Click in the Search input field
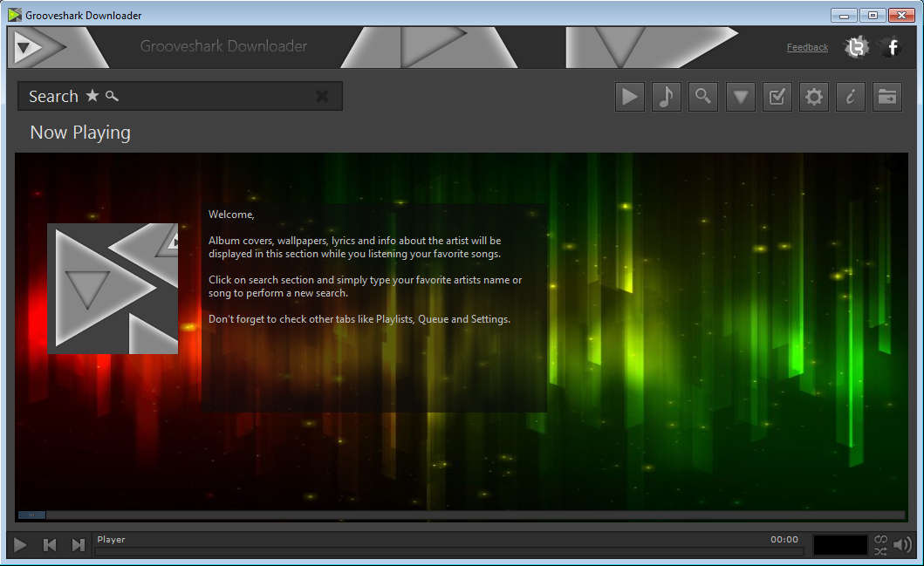Image resolution: width=924 pixels, height=566 pixels. (180, 96)
